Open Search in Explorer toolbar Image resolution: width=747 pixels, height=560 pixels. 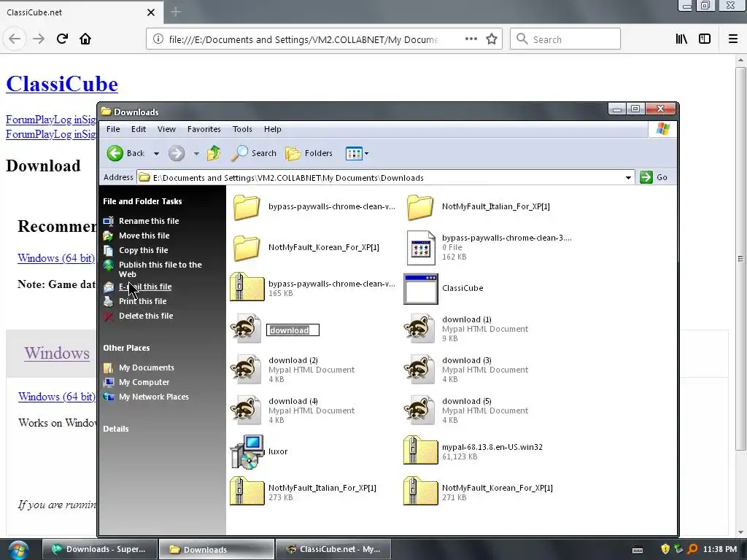point(254,153)
